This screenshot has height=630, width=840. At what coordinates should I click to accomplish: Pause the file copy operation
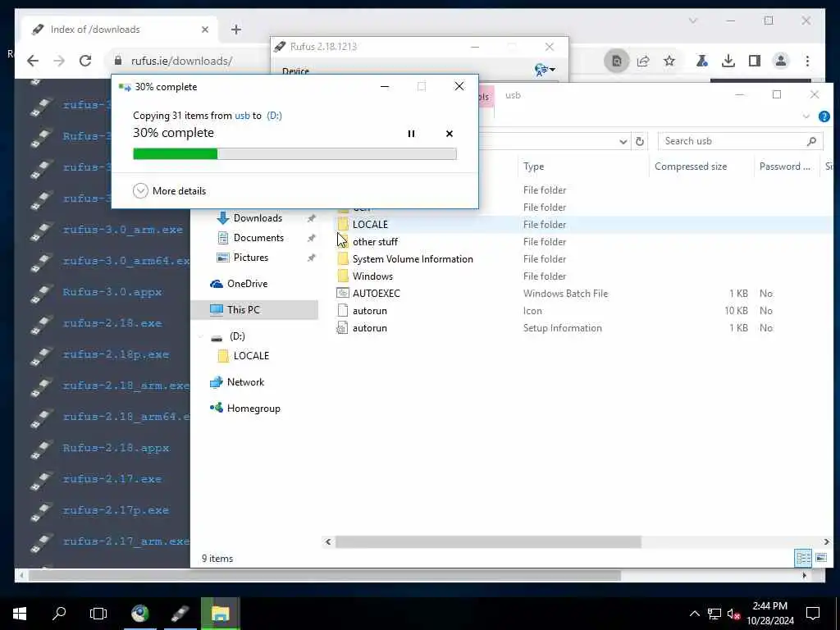point(411,134)
